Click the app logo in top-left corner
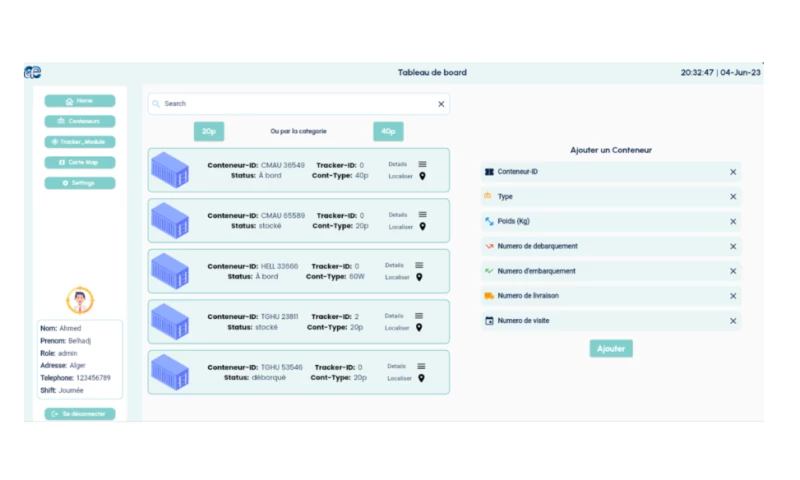Image resolution: width=800 pixels, height=480 pixels. (33, 72)
